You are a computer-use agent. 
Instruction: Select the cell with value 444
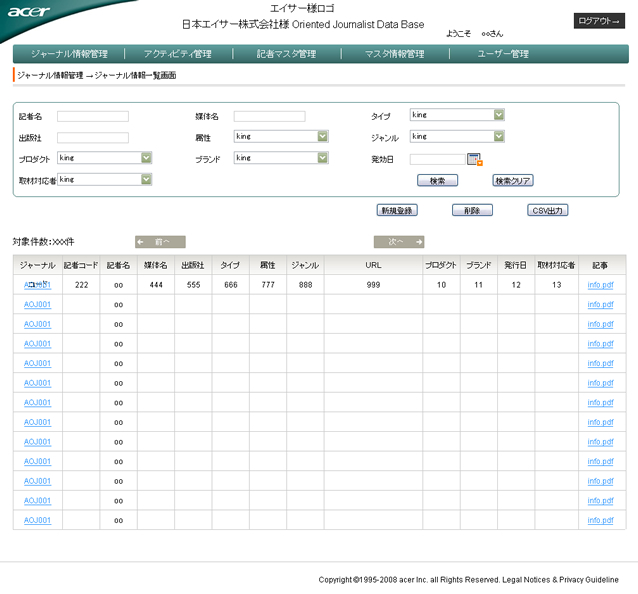point(156,285)
